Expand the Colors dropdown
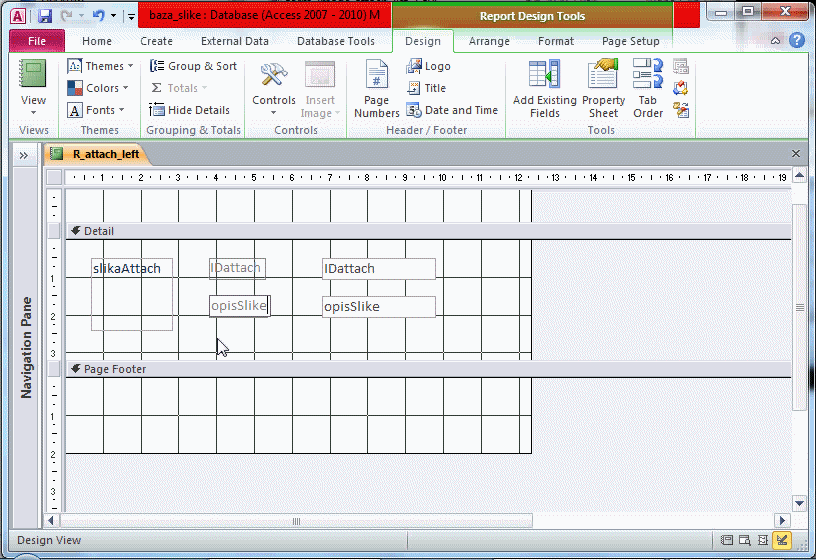 (x=100, y=88)
